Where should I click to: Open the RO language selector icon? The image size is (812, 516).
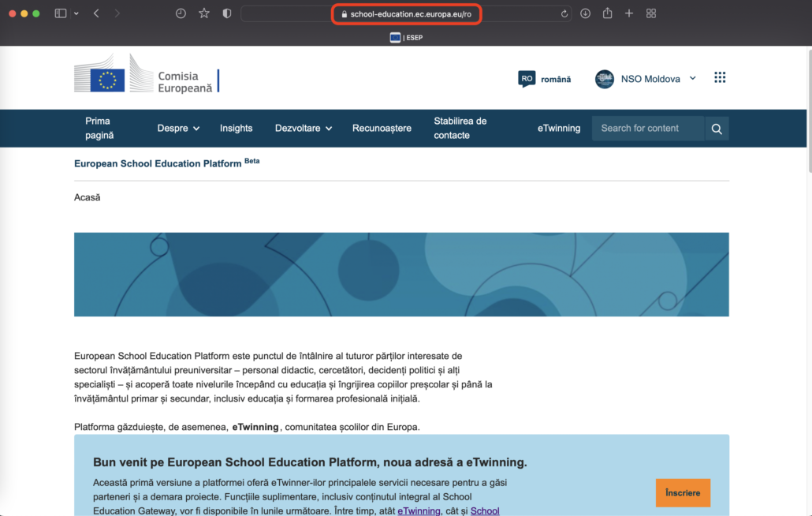click(x=527, y=79)
